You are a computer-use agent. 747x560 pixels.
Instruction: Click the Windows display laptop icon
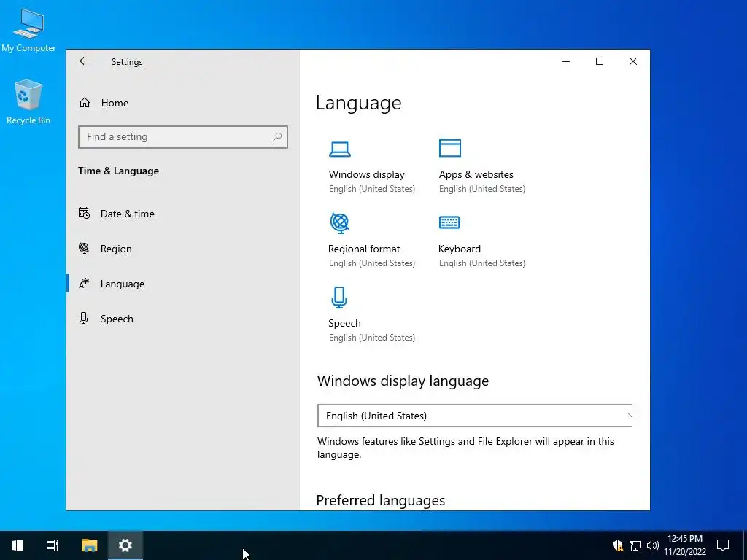[340, 149]
